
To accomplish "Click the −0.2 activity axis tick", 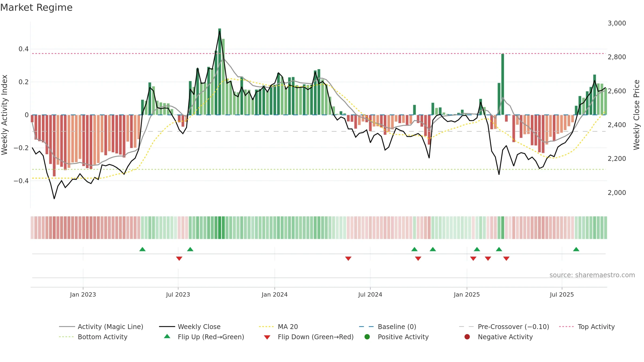I will (x=21, y=148).
